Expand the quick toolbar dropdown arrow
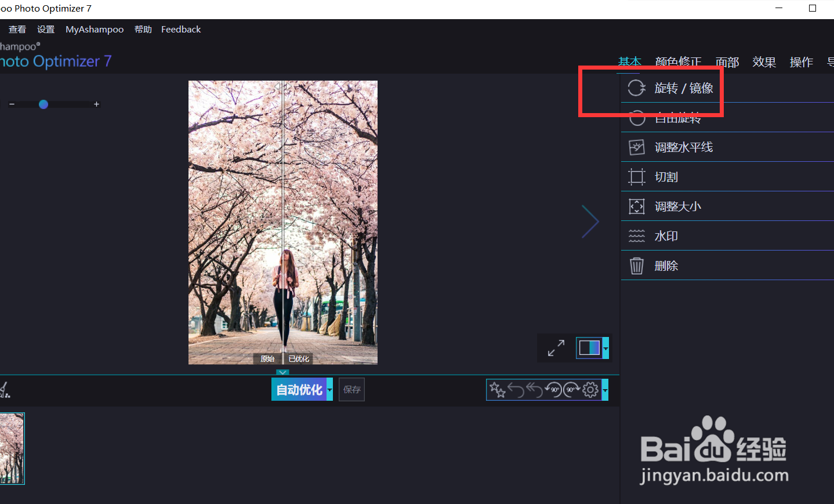Image resolution: width=834 pixels, height=504 pixels. (605, 390)
